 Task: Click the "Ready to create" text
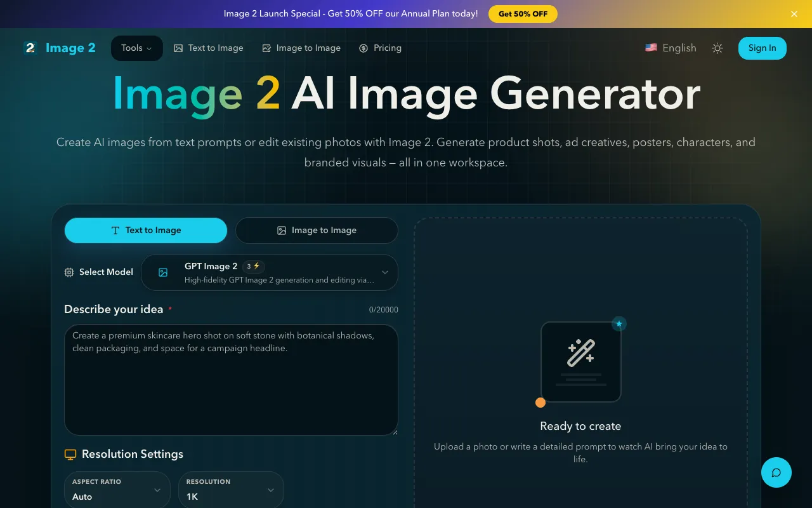pos(580,426)
